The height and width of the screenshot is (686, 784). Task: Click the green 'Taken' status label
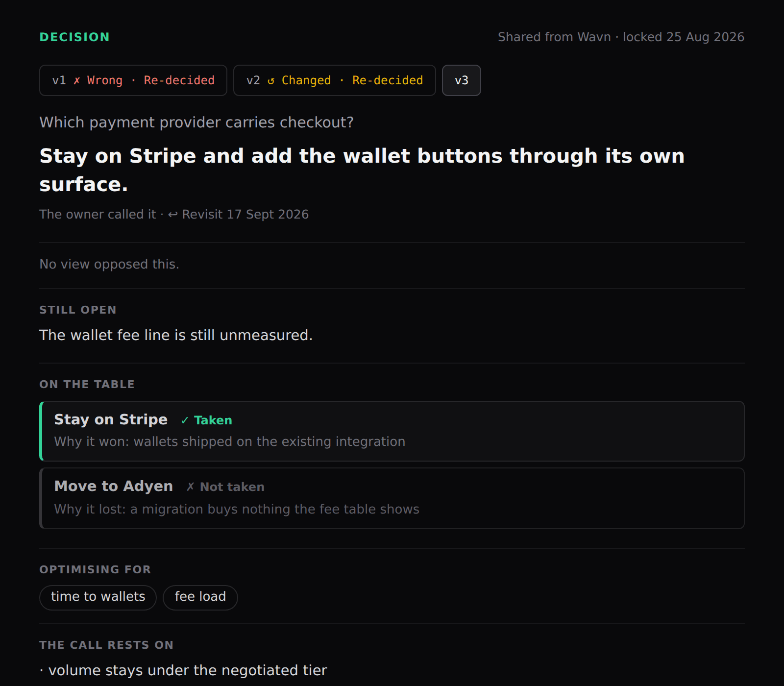pyautogui.click(x=213, y=420)
